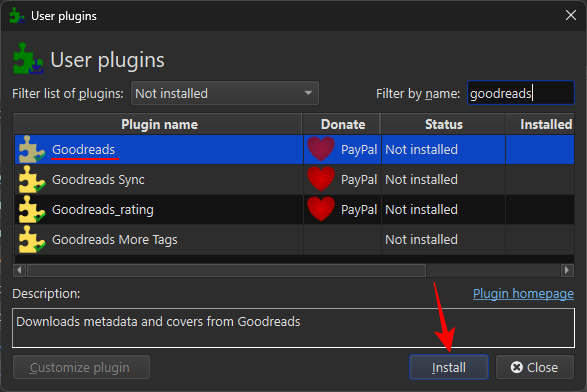587x392 pixels.
Task: Select the Goodreads_rating plugin name
Action: coord(103,210)
